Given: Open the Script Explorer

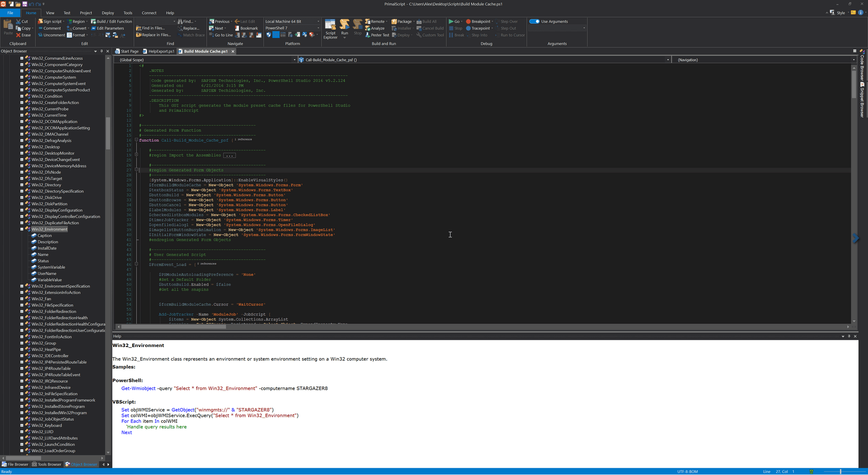Looking at the screenshot, I should [x=330, y=29].
